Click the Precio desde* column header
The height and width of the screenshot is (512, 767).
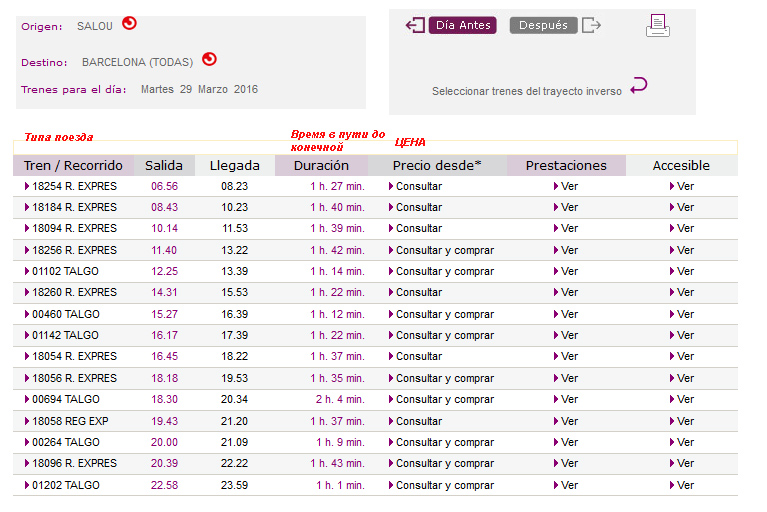tap(437, 166)
